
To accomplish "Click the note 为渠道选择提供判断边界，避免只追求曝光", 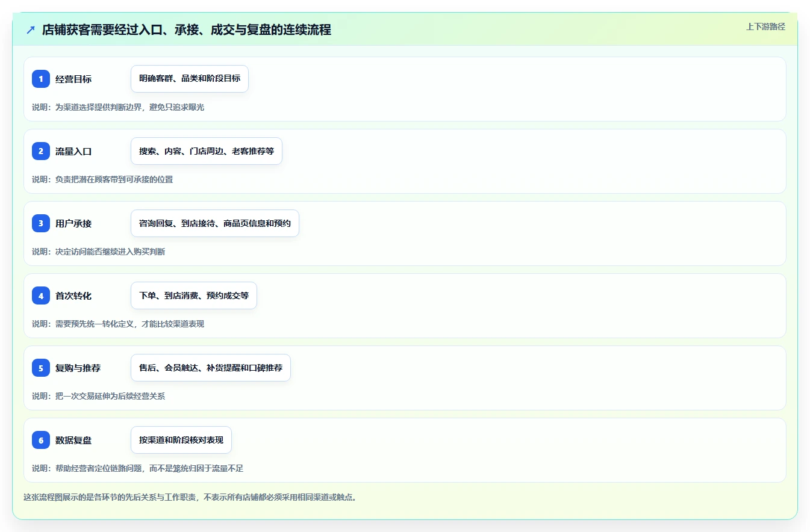I will 129,107.
